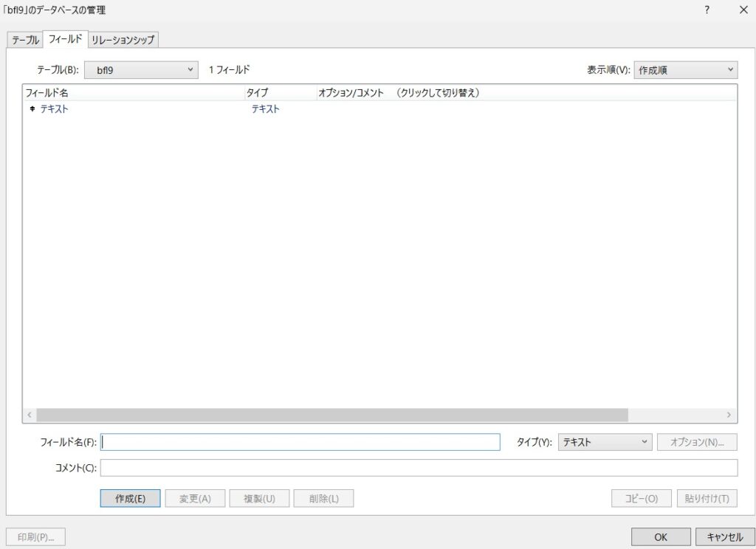Focus the フィールド名(F) input box
Image resolution: width=756 pixels, height=549 pixels.
[300, 442]
